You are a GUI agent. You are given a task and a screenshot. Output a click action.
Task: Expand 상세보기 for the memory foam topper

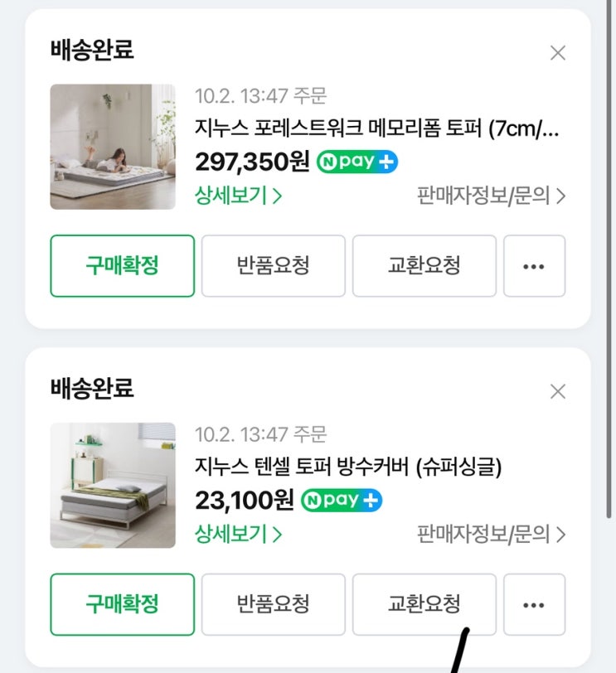click(239, 196)
